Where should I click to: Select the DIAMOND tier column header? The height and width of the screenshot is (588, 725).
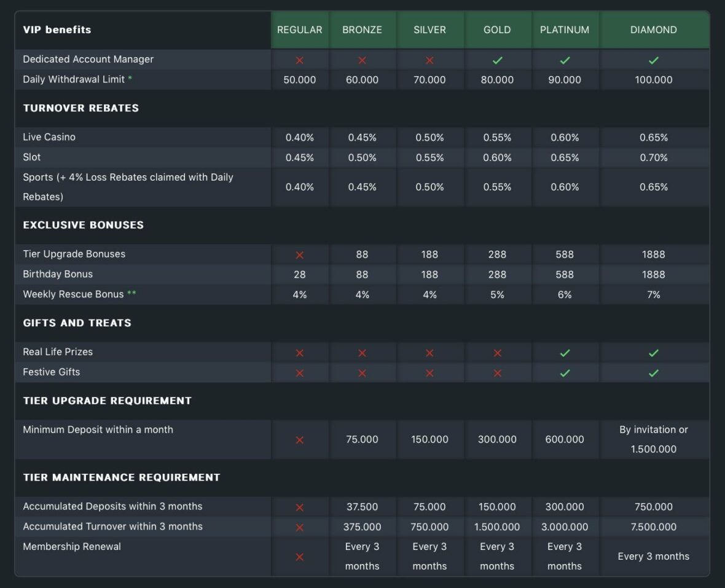coord(654,29)
